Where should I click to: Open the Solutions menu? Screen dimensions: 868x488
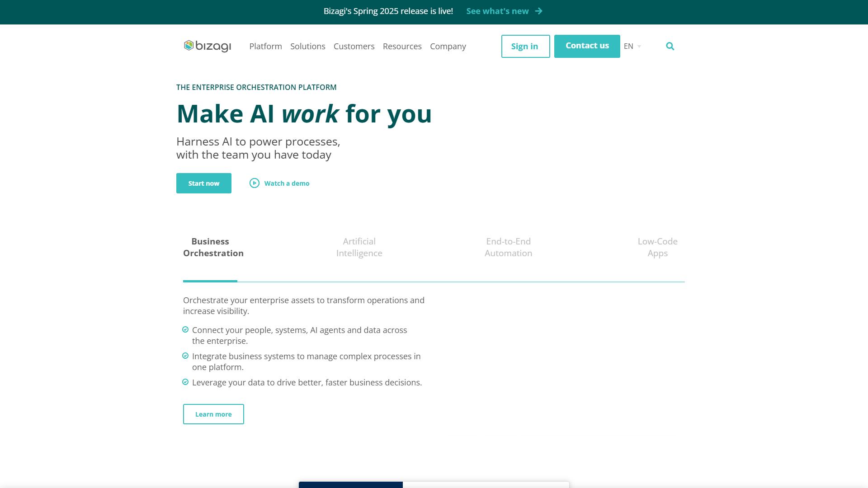308,46
